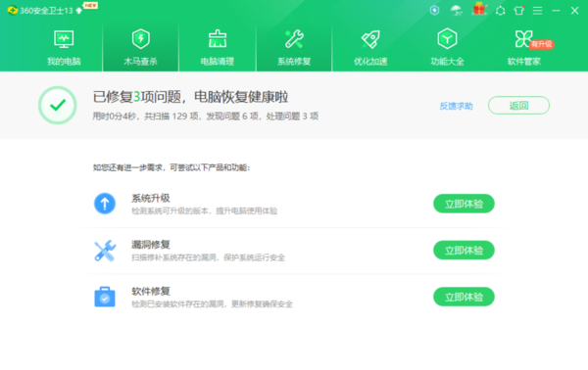Close the 360安全卫士 window

(x=574, y=11)
